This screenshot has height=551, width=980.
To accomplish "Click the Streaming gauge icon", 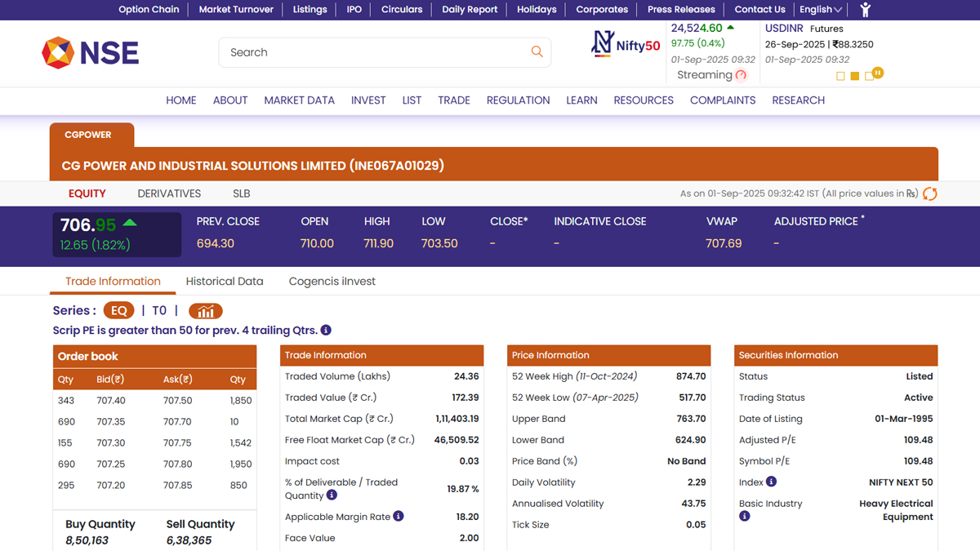I will (x=741, y=75).
